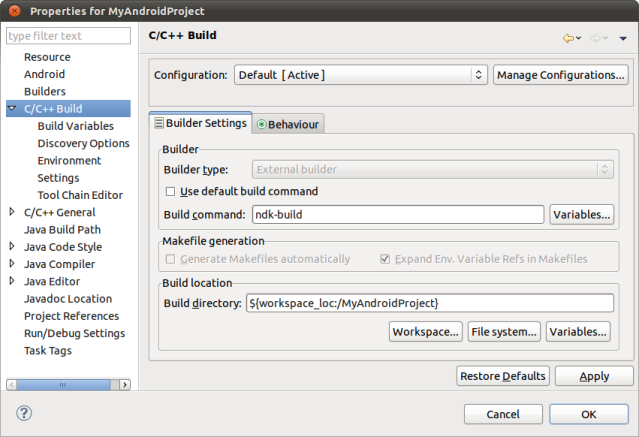Click the back navigation arrow icon
Image resolution: width=639 pixels, height=437 pixels.
568,38
